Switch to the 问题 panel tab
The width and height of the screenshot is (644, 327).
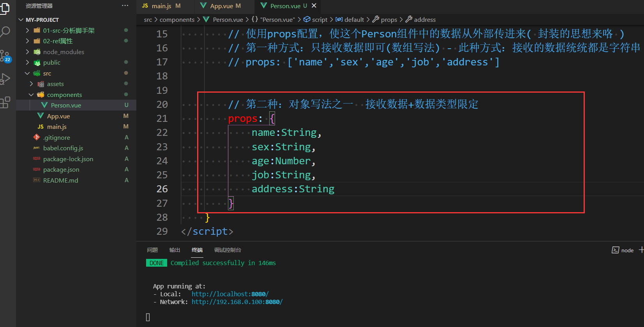pos(152,250)
